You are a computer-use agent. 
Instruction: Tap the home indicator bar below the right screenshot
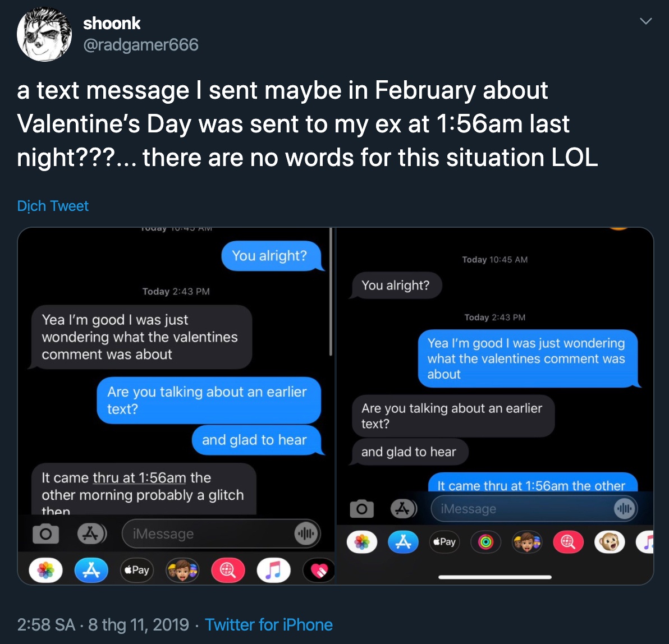click(x=494, y=577)
